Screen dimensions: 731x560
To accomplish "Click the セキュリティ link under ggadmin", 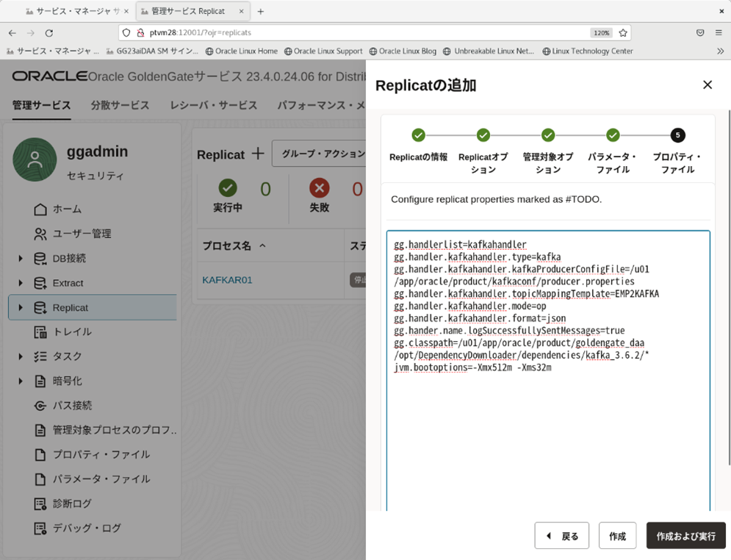I will pyautogui.click(x=95, y=176).
